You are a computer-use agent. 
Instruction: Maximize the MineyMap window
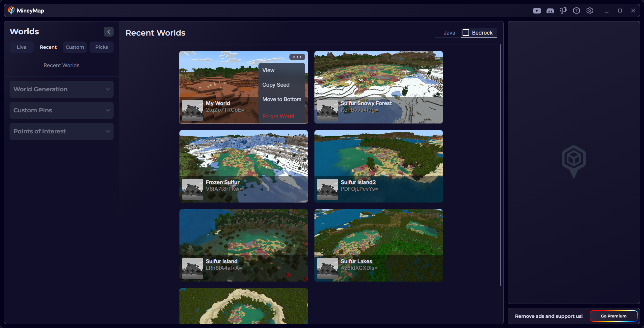(620, 11)
